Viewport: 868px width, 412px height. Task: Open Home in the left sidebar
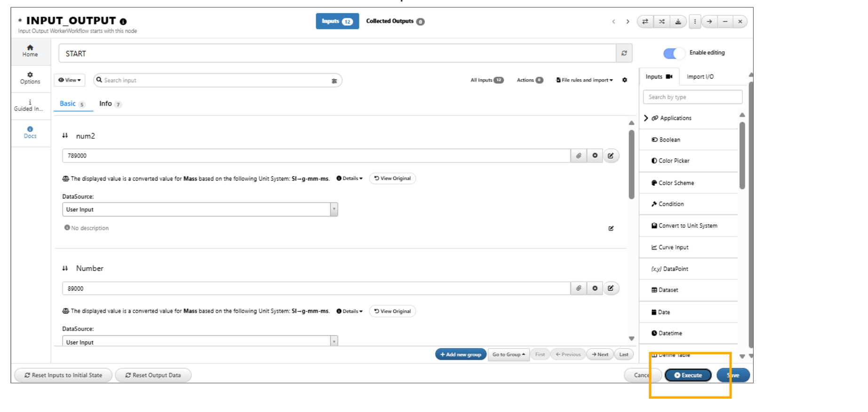click(30, 51)
